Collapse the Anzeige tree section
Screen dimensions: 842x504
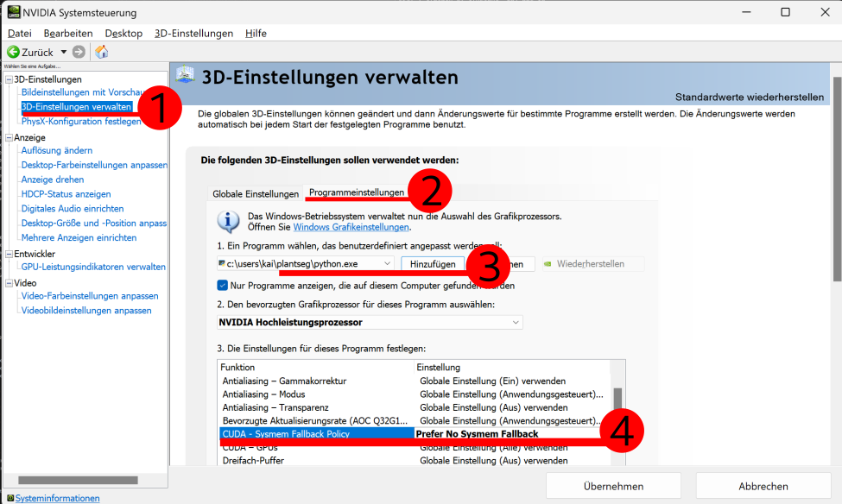[9, 137]
